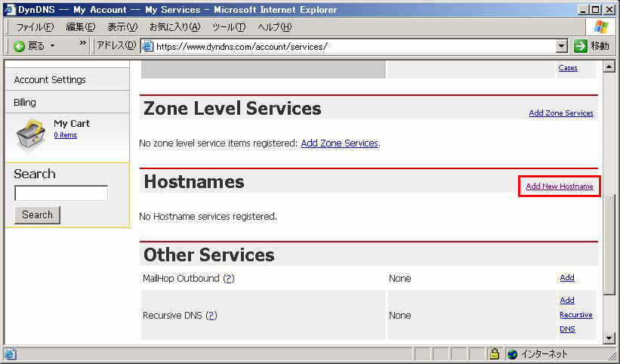Click the Search text input field
Screen dimensions: 620x364
click(61, 193)
